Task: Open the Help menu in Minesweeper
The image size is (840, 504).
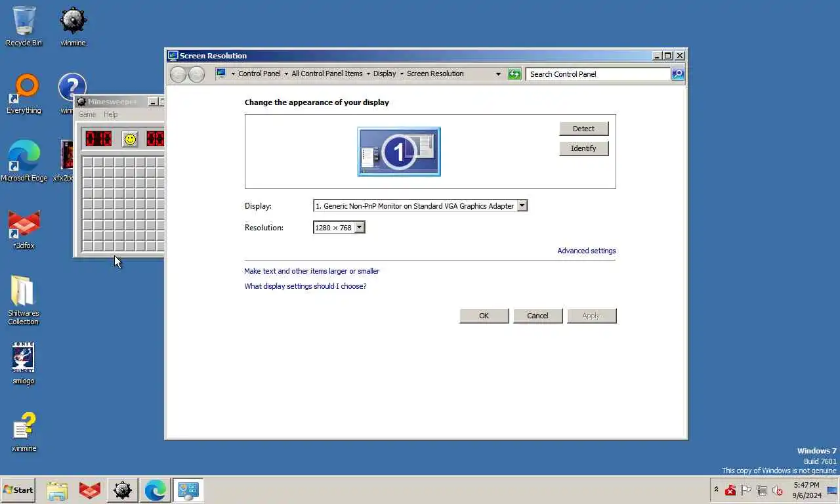Action: pyautogui.click(x=111, y=115)
